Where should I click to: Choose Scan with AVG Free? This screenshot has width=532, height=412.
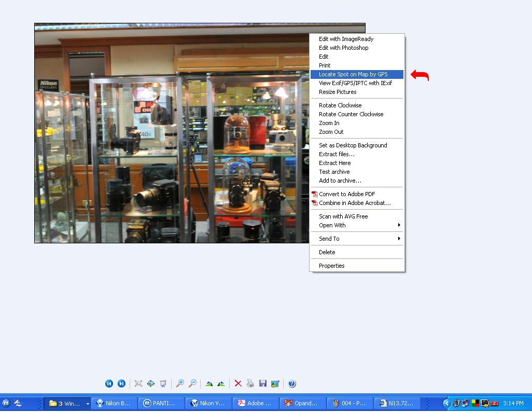pos(357,216)
